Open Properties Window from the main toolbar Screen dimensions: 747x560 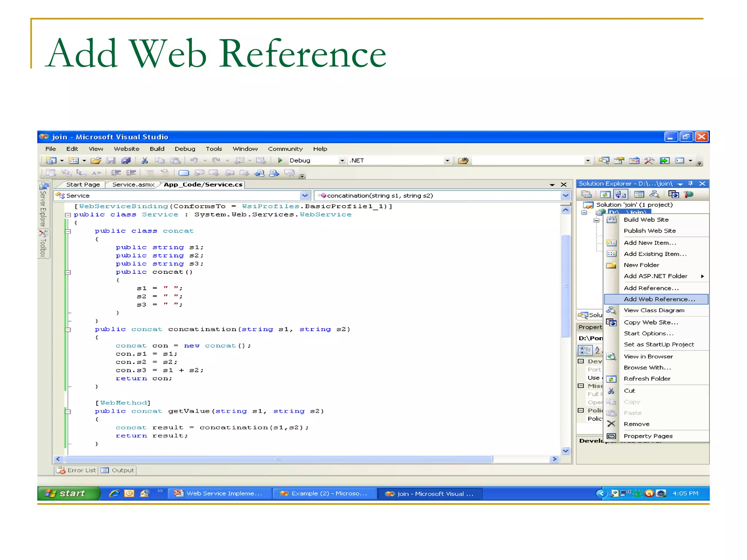(619, 160)
